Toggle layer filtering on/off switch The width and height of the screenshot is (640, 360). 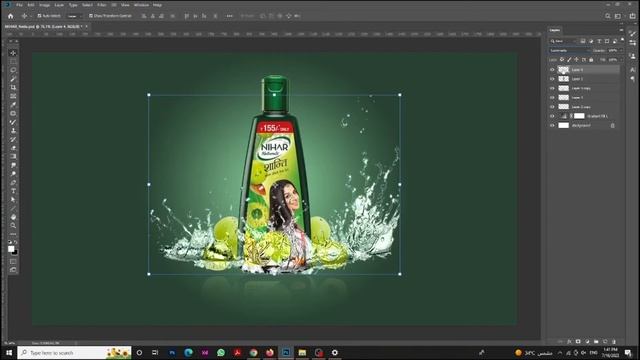click(x=622, y=40)
